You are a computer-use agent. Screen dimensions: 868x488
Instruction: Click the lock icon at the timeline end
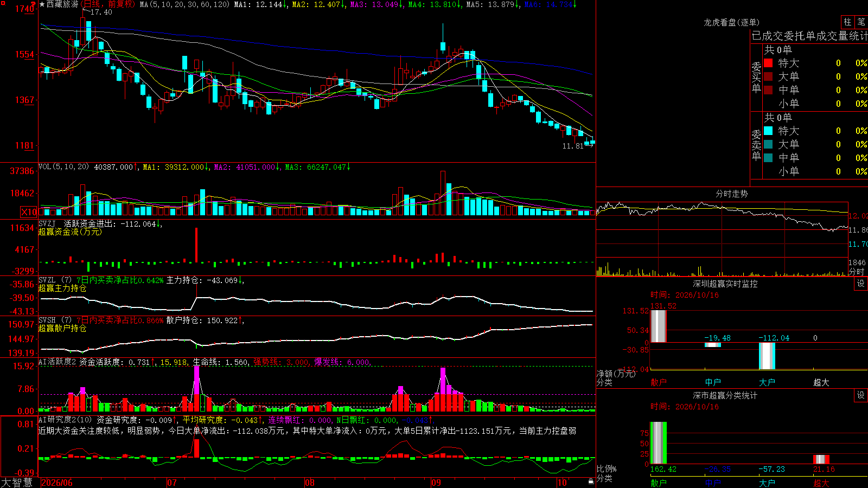591,481
